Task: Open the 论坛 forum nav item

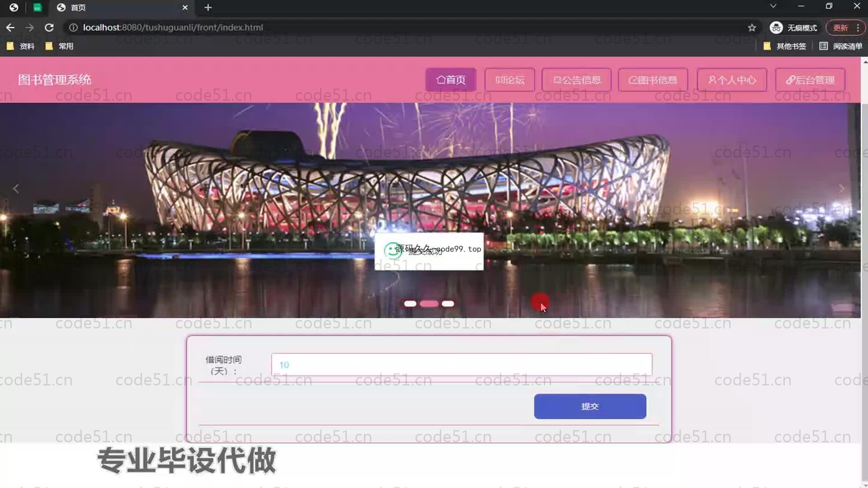Action: click(509, 80)
